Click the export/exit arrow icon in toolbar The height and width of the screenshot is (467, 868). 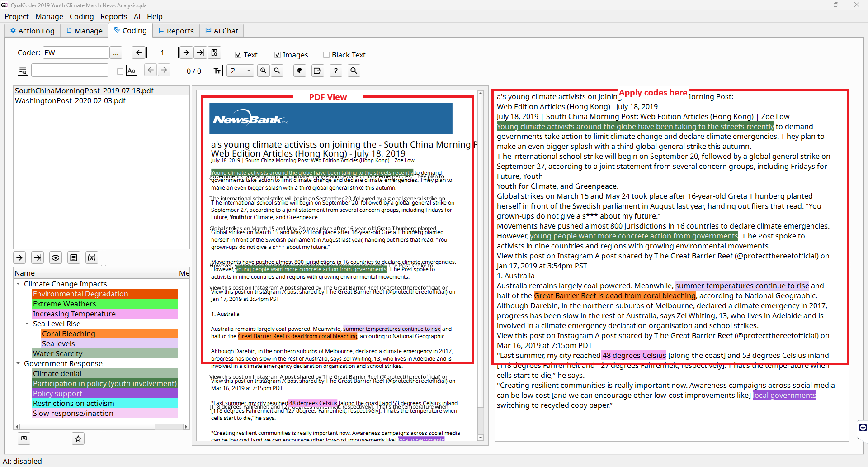click(x=318, y=71)
